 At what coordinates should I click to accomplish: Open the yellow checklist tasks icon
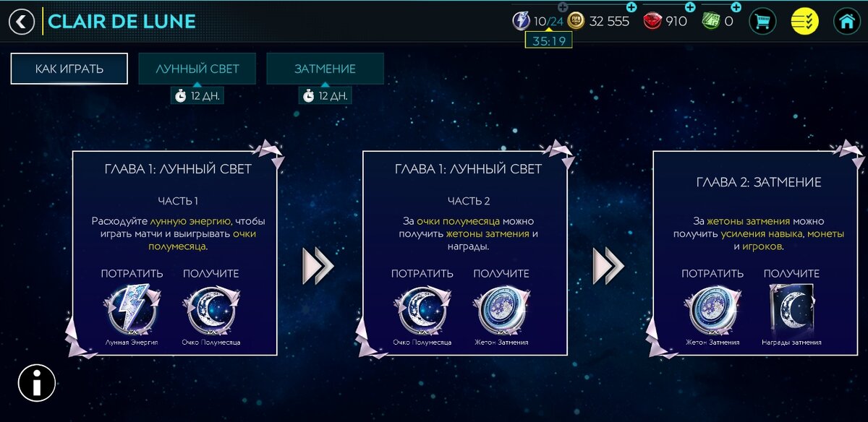(805, 21)
